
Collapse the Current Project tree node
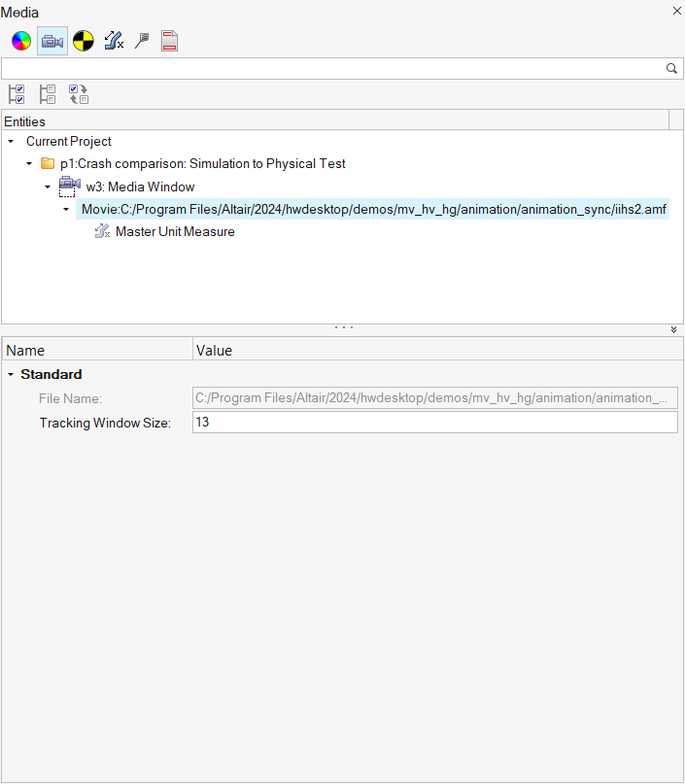point(11,142)
